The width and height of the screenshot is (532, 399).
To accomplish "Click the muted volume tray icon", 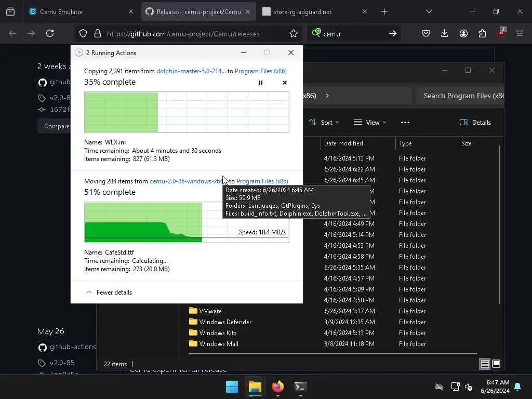I will click(x=469, y=387).
